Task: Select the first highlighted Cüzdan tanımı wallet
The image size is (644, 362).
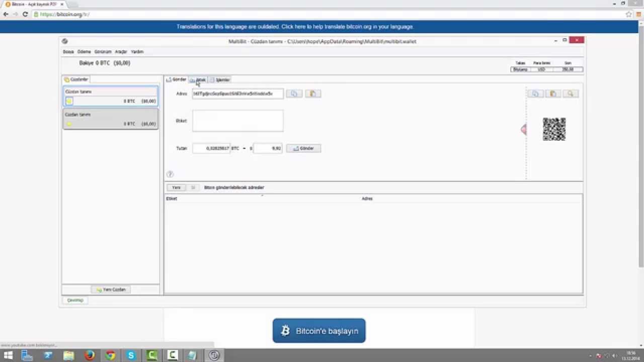Action: 111,97
